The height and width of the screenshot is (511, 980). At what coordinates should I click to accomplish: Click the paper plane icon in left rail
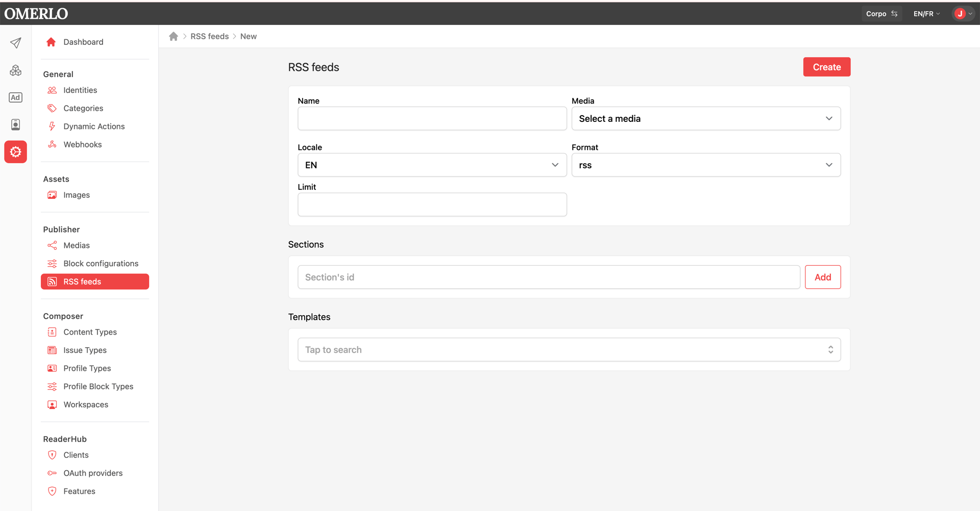pyautogui.click(x=16, y=43)
